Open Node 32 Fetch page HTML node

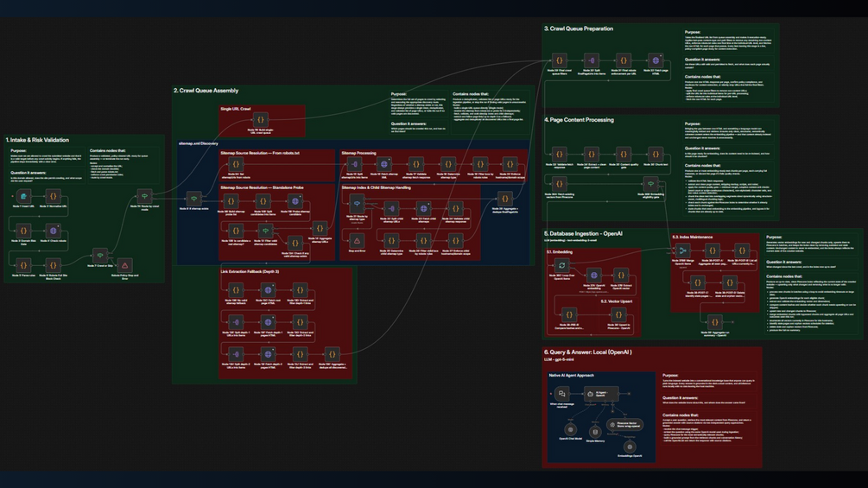[656, 60]
